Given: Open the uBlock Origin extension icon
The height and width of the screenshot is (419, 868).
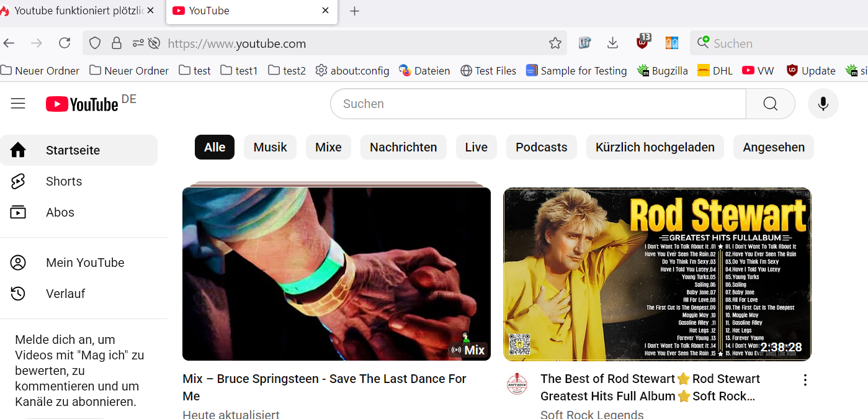Looking at the screenshot, I should (x=643, y=42).
